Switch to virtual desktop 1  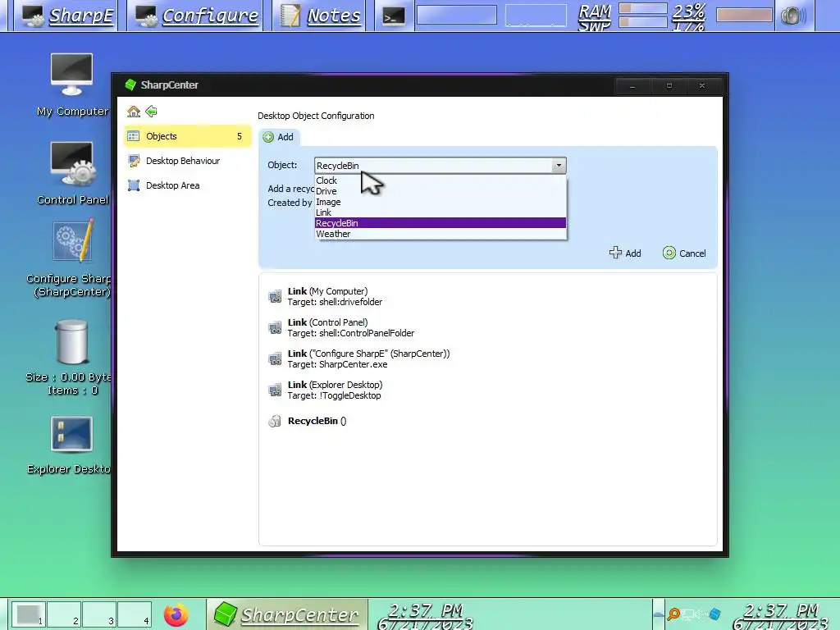pyautogui.click(x=29, y=614)
